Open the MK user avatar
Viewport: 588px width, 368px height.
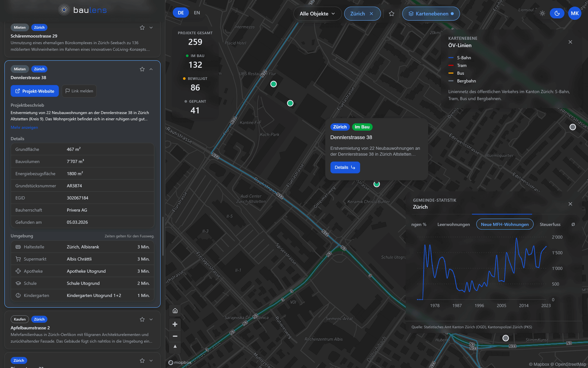(x=575, y=13)
